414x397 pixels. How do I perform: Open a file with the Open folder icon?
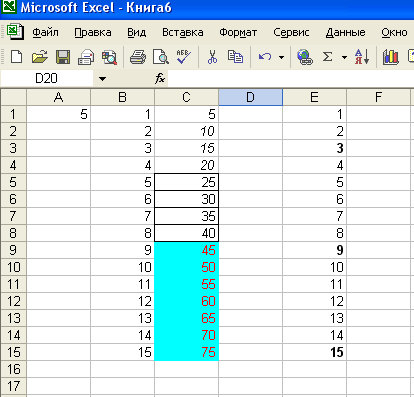40,57
